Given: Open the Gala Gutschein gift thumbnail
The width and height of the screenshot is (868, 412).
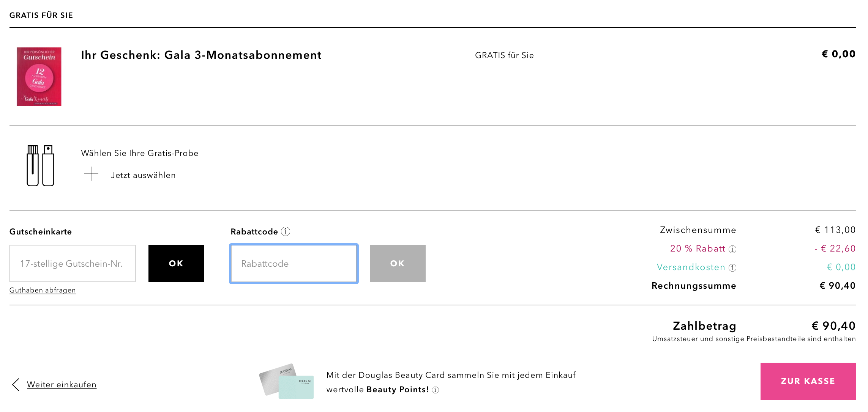Looking at the screenshot, I should (39, 77).
